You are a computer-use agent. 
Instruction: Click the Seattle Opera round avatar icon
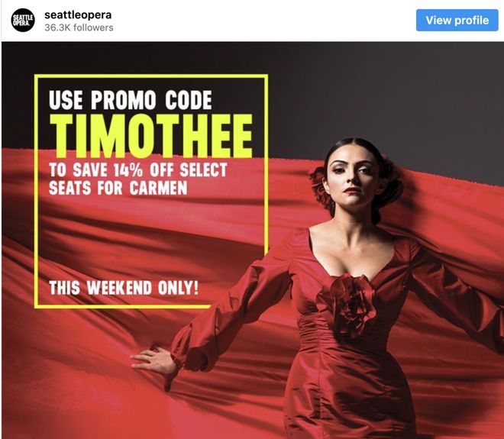click(23, 21)
